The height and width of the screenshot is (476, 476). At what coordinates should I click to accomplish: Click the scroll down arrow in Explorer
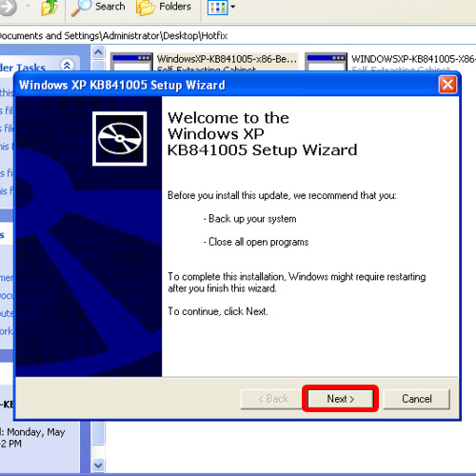(x=98, y=466)
